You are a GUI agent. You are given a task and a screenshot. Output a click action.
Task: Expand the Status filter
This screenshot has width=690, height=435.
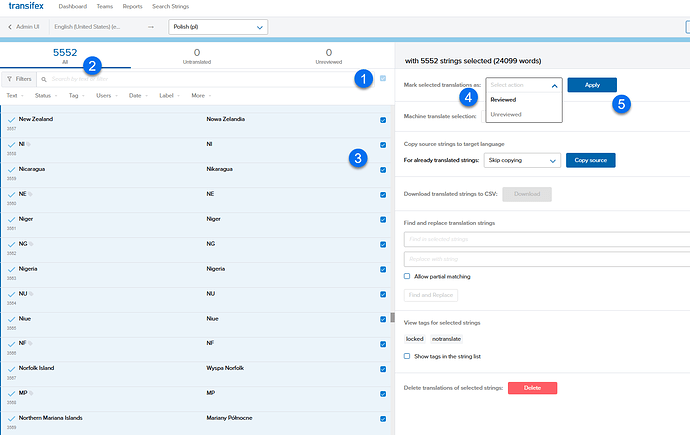pyautogui.click(x=46, y=95)
